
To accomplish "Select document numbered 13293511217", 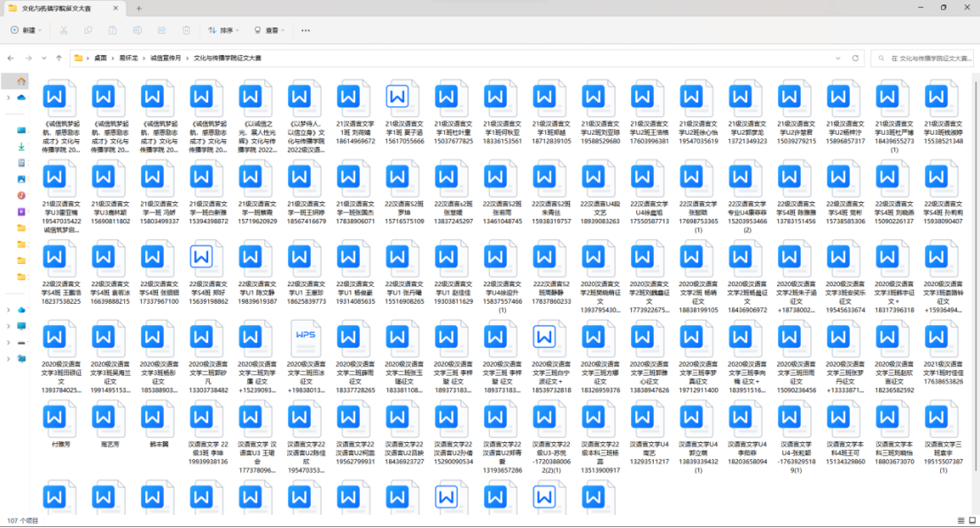I will tap(649, 433).
